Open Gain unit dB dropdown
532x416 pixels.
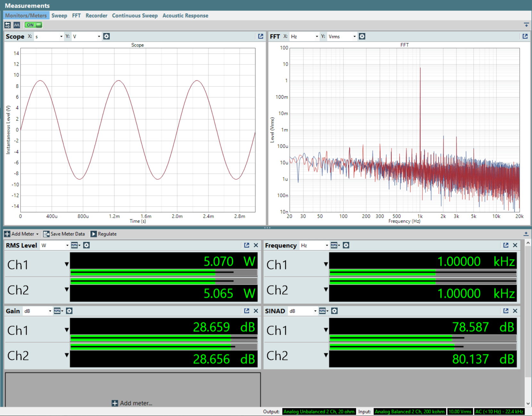point(37,311)
